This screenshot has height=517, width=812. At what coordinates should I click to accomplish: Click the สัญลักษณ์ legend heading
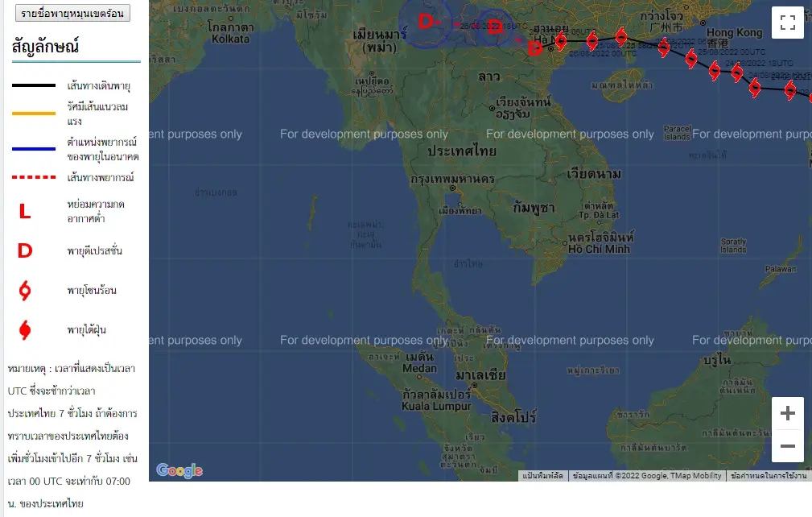pyautogui.click(x=46, y=47)
